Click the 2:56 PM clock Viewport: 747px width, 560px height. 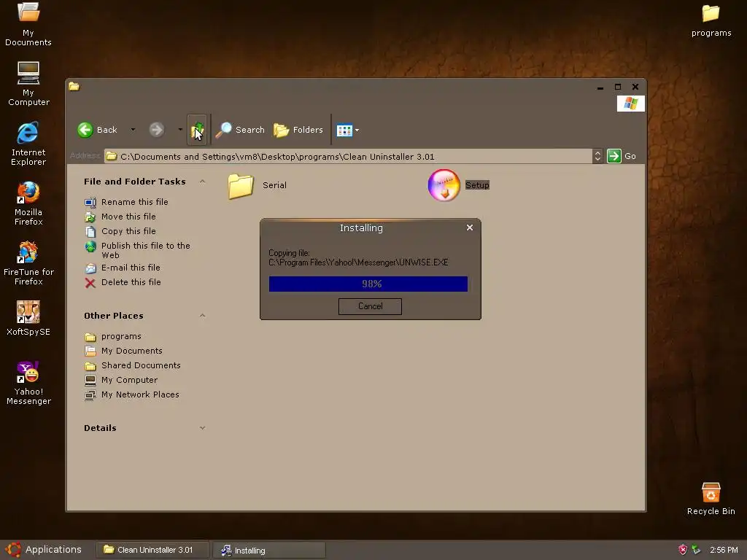(x=724, y=550)
